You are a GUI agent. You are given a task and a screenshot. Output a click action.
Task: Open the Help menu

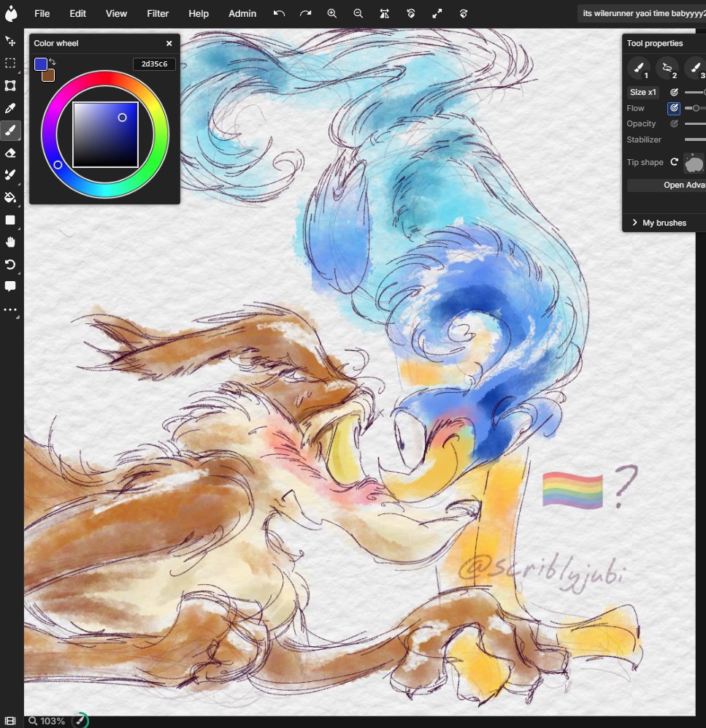(198, 13)
